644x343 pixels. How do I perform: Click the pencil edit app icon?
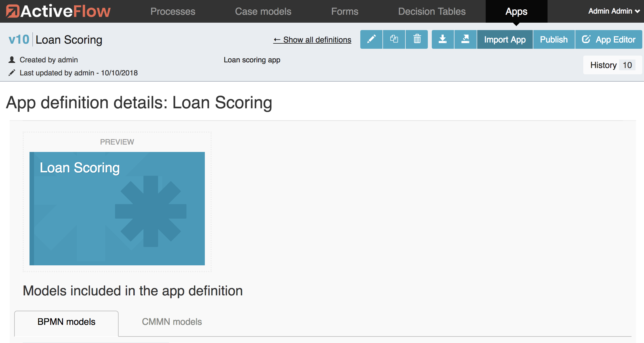(x=371, y=39)
